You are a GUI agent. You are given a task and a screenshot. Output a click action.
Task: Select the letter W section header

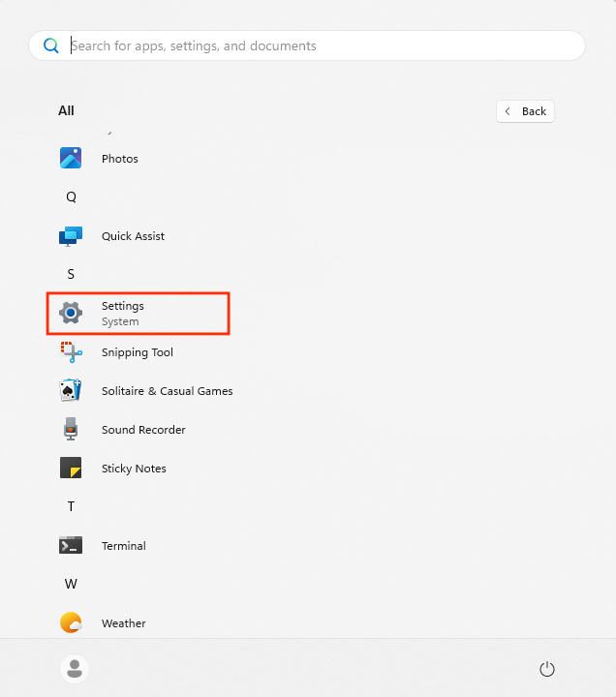point(71,584)
